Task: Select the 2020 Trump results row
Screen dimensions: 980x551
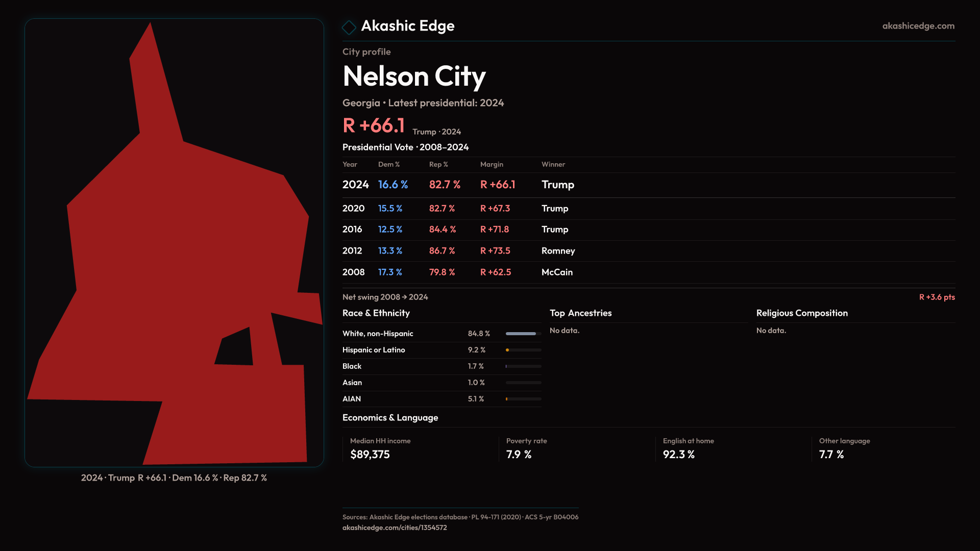Action: tap(459, 209)
